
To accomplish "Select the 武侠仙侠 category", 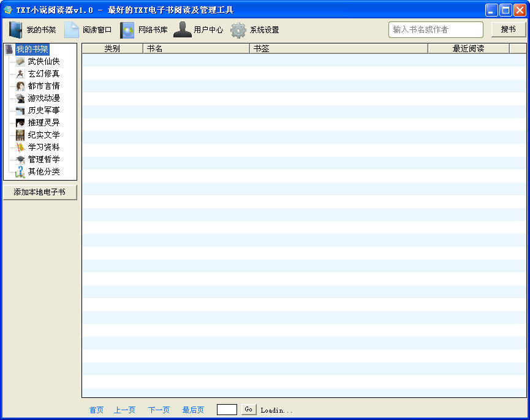I will [44, 61].
